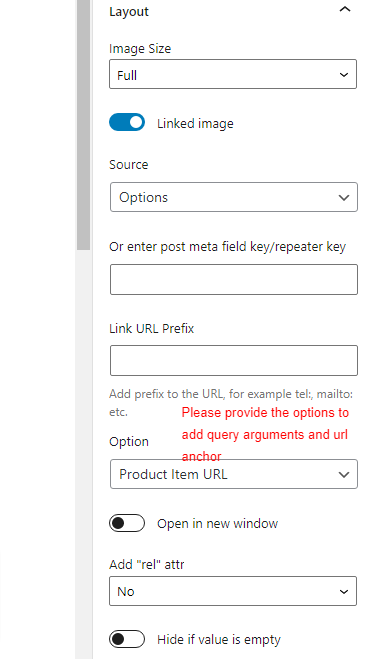
Task: Click the Image Size label
Action: [x=140, y=49]
